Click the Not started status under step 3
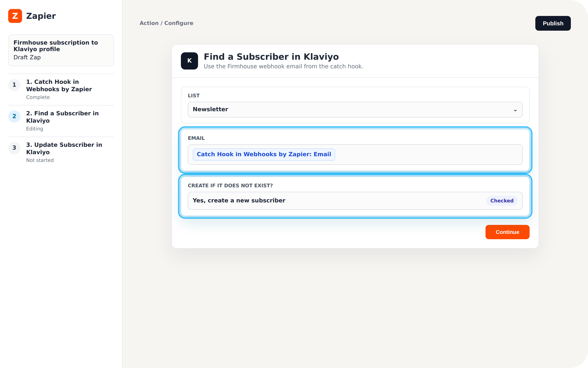The height and width of the screenshot is (368, 588). (40, 160)
